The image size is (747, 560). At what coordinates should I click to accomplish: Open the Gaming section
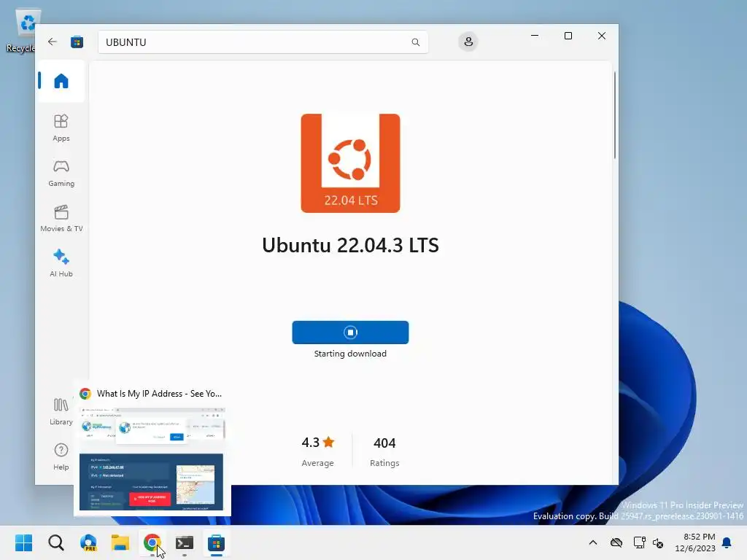[x=61, y=174]
